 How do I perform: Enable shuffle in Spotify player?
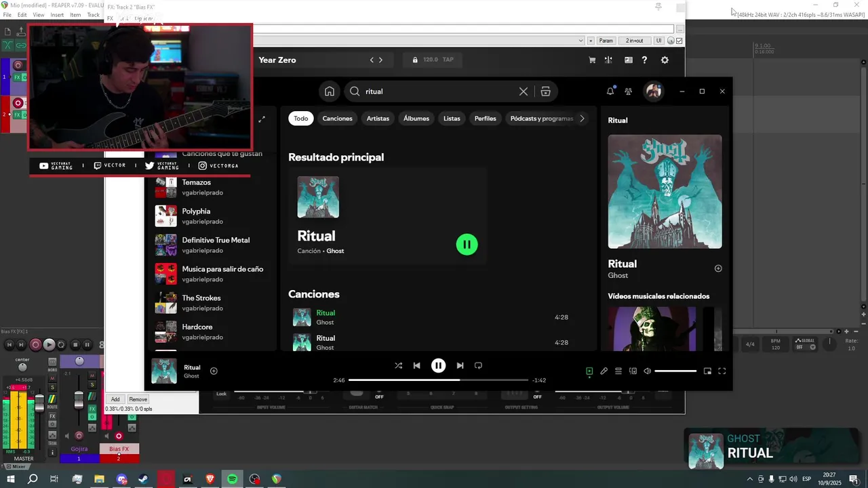[x=398, y=365]
